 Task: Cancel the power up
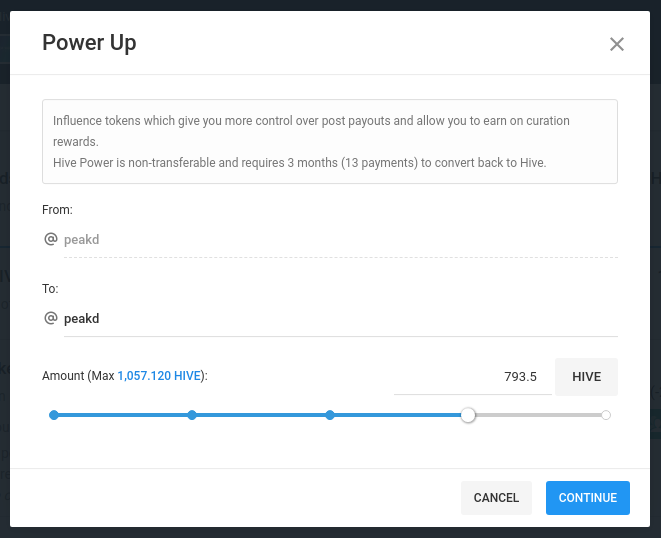coord(496,498)
